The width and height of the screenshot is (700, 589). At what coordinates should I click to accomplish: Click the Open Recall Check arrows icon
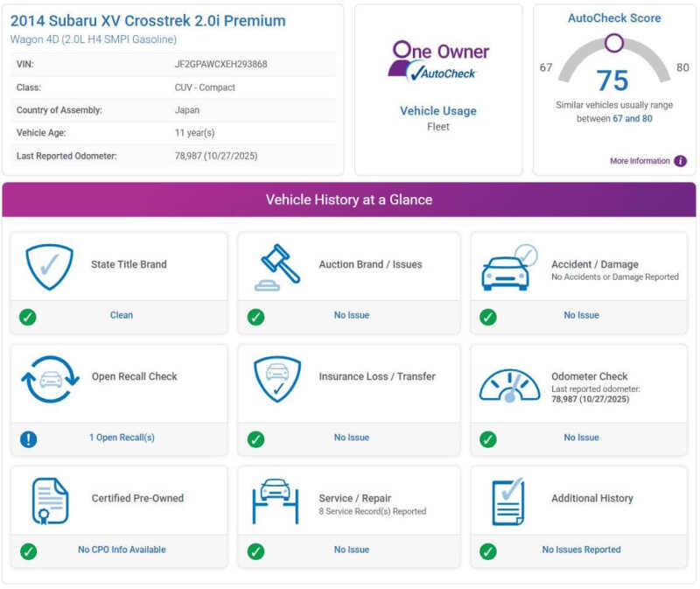pyautogui.click(x=50, y=379)
